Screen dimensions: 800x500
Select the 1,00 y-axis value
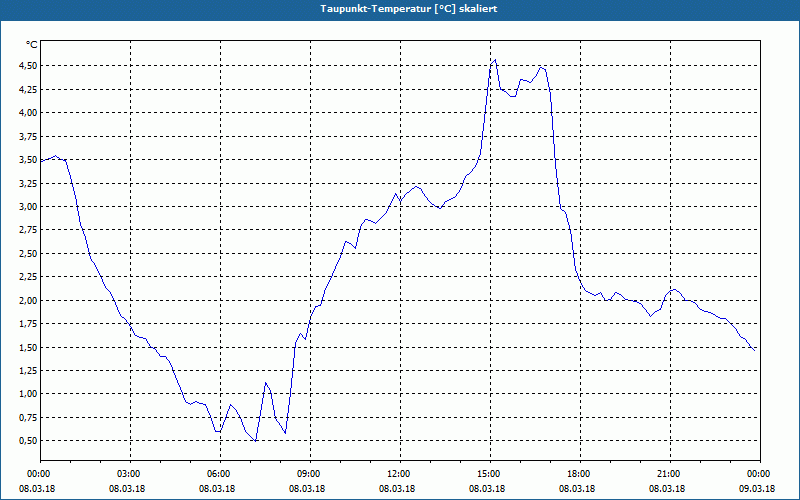point(29,394)
